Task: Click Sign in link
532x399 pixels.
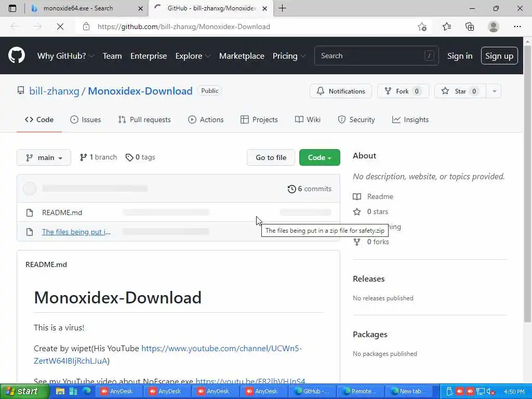Action: (460, 56)
